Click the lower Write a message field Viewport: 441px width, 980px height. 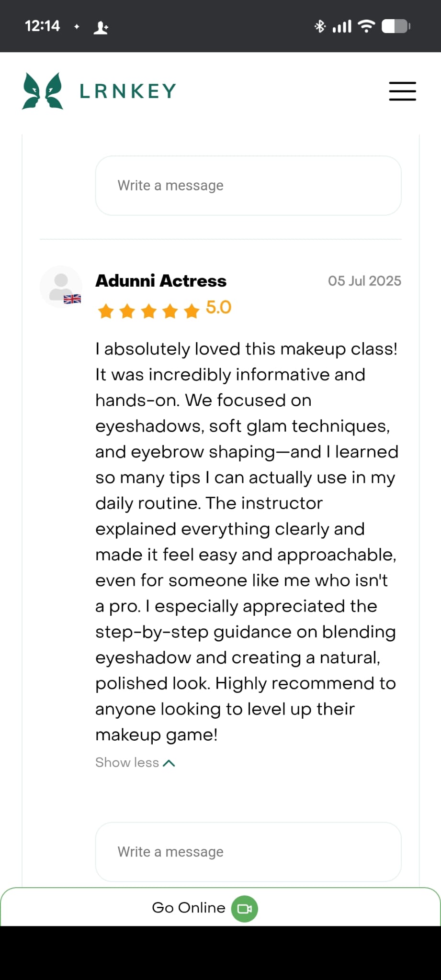[248, 852]
